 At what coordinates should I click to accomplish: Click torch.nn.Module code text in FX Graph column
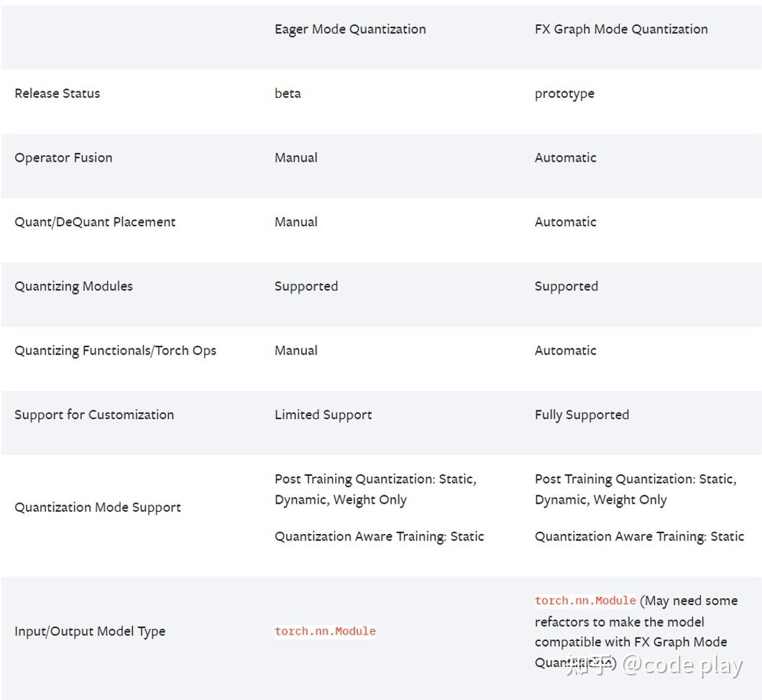click(x=585, y=601)
